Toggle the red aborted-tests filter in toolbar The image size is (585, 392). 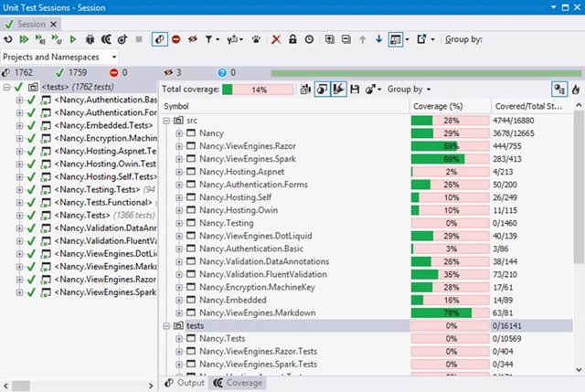tap(176, 39)
